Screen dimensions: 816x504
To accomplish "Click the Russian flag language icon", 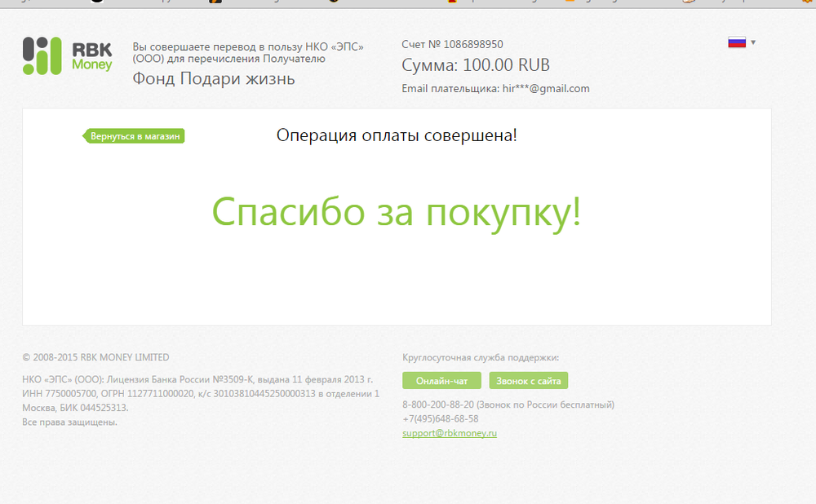I will tap(737, 42).
